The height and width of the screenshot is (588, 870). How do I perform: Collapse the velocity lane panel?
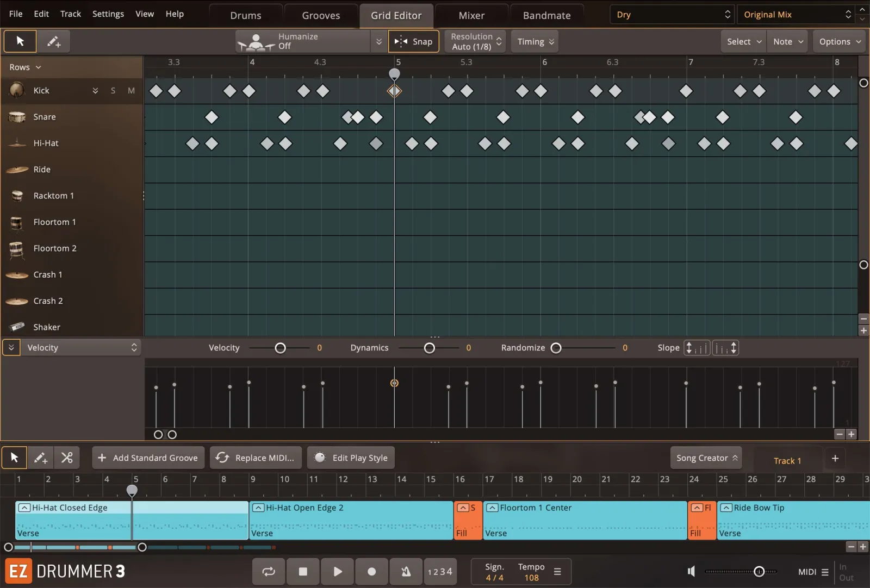point(11,348)
